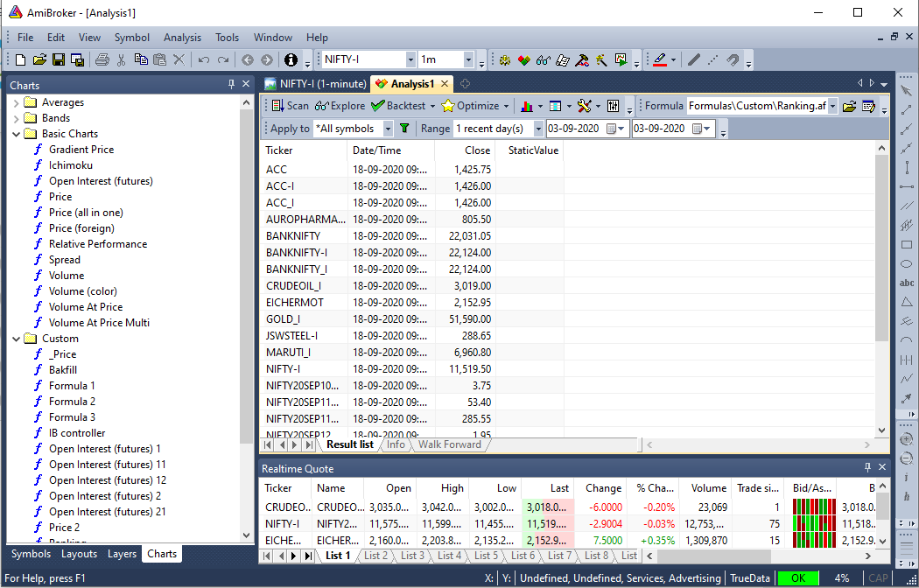Switch to the Layouts panel tab

[x=79, y=554]
